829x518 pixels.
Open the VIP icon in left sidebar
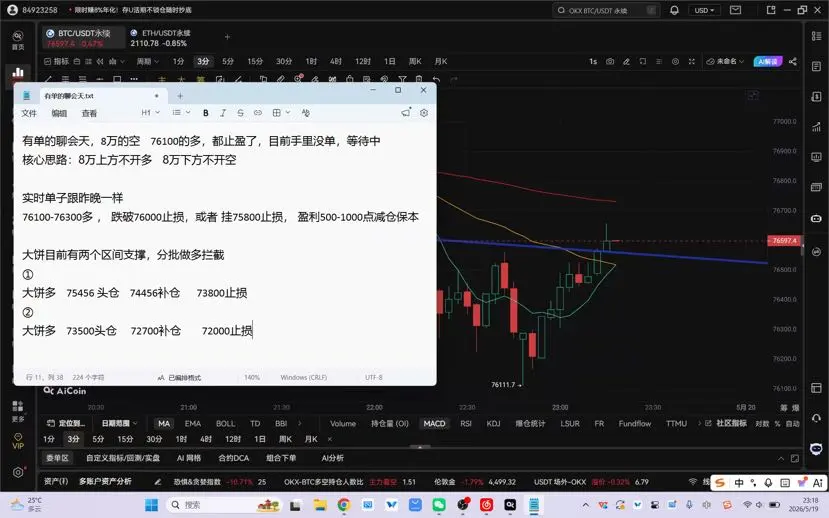pos(17,441)
